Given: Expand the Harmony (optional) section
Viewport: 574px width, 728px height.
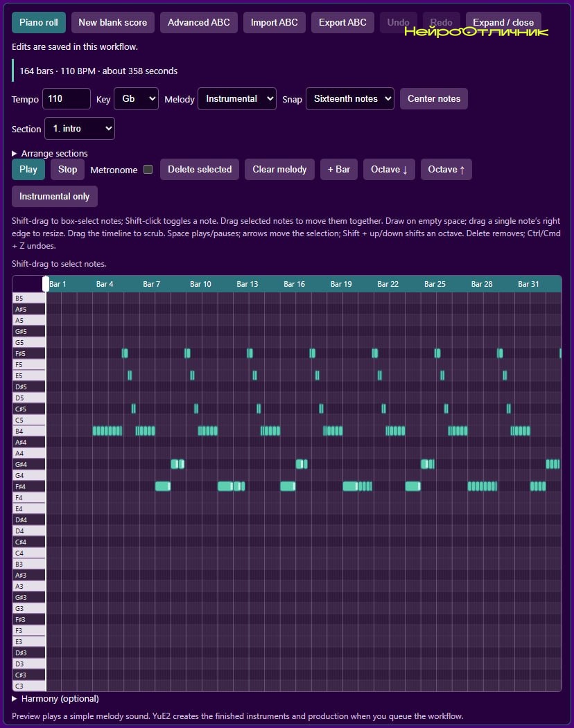Looking at the screenshot, I should [x=55, y=699].
